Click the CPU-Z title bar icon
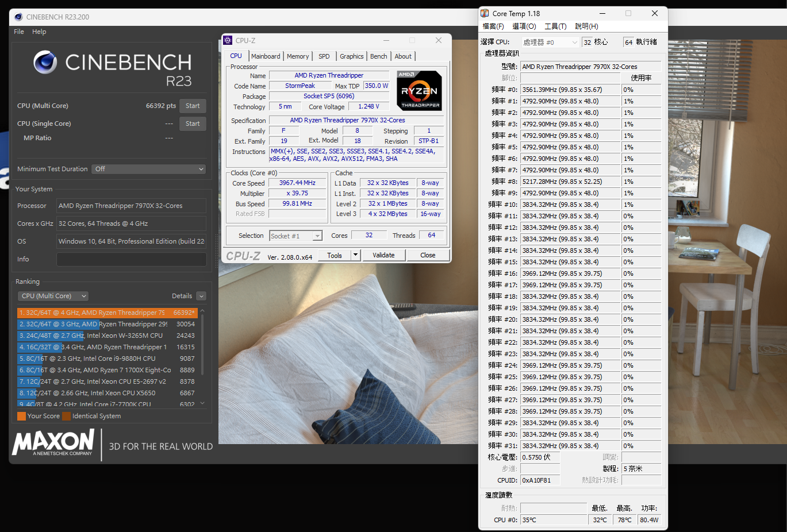787x532 pixels. coord(228,40)
